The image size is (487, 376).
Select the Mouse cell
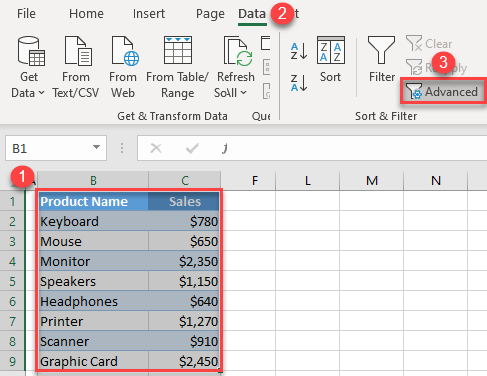point(93,241)
